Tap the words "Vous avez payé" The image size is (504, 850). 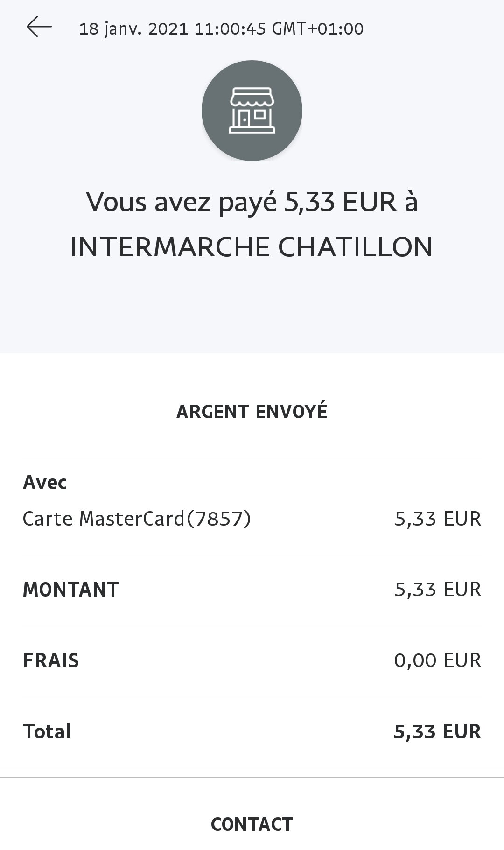pyautogui.click(x=182, y=202)
